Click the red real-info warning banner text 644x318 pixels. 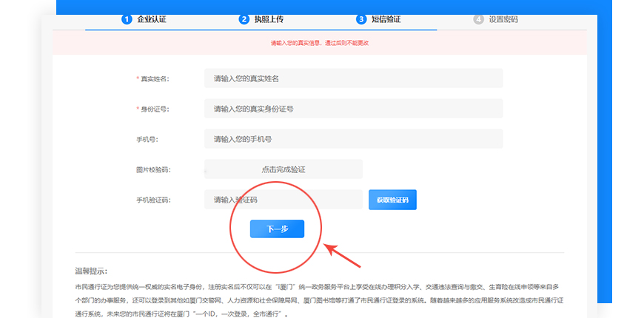pyautogui.click(x=320, y=43)
